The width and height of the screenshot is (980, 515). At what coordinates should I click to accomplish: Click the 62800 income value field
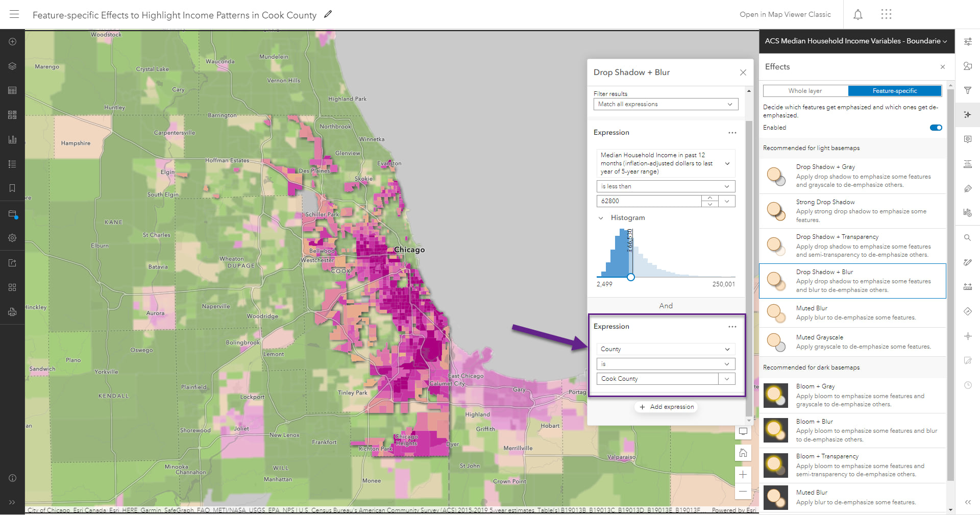[649, 201]
